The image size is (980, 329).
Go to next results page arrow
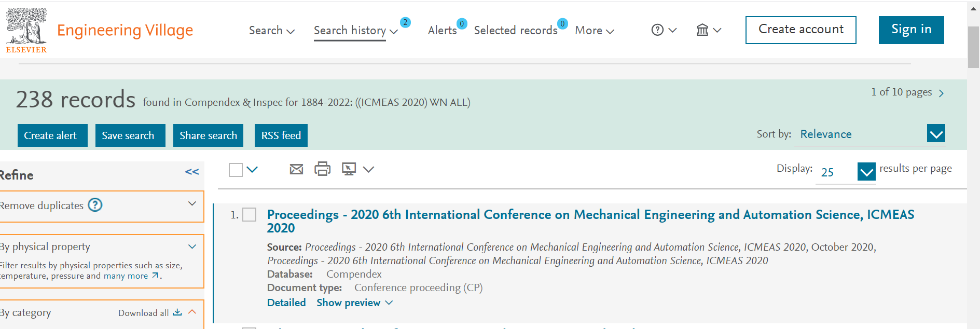pos(941,93)
